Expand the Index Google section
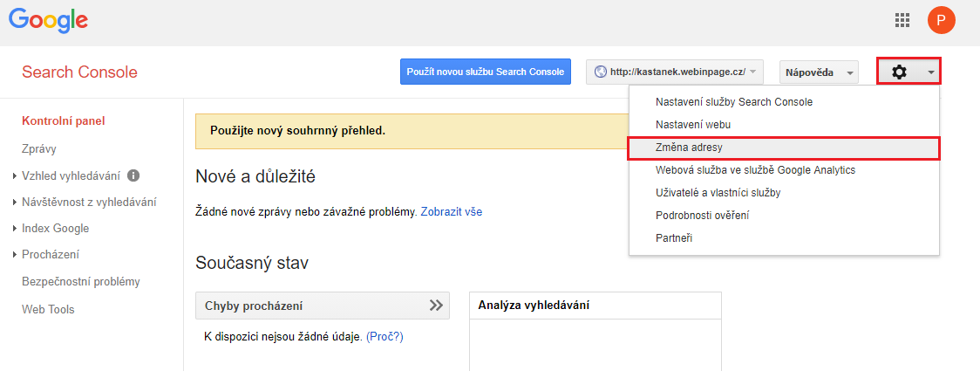Viewport: 980px width, 378px height. coord(55,229)
